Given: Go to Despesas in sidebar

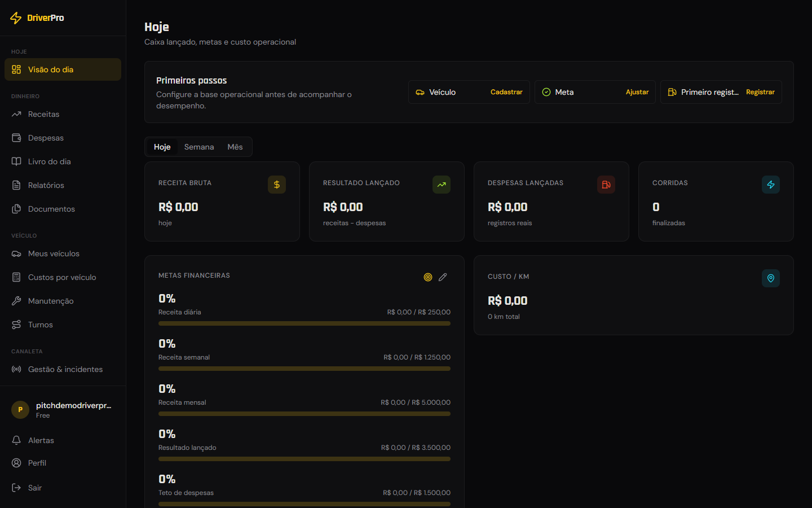Looking at the screenshot, I should (x=63, y=138).
